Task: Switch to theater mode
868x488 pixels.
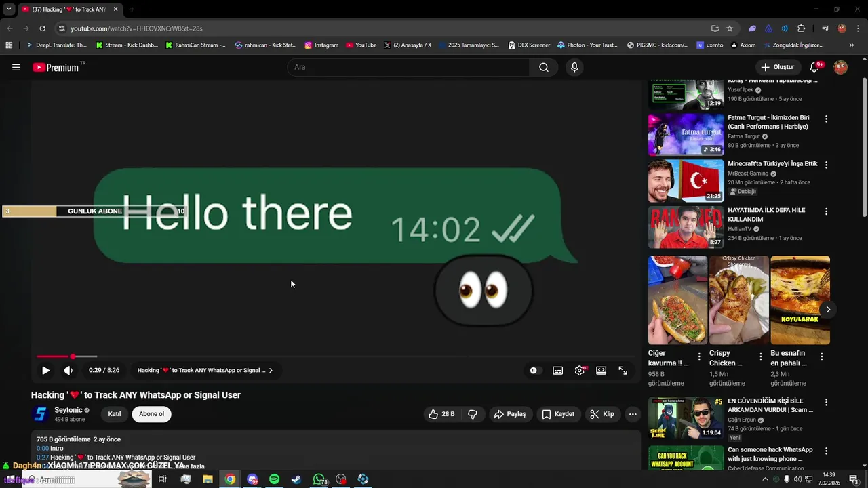Action: tap(601, 370)
